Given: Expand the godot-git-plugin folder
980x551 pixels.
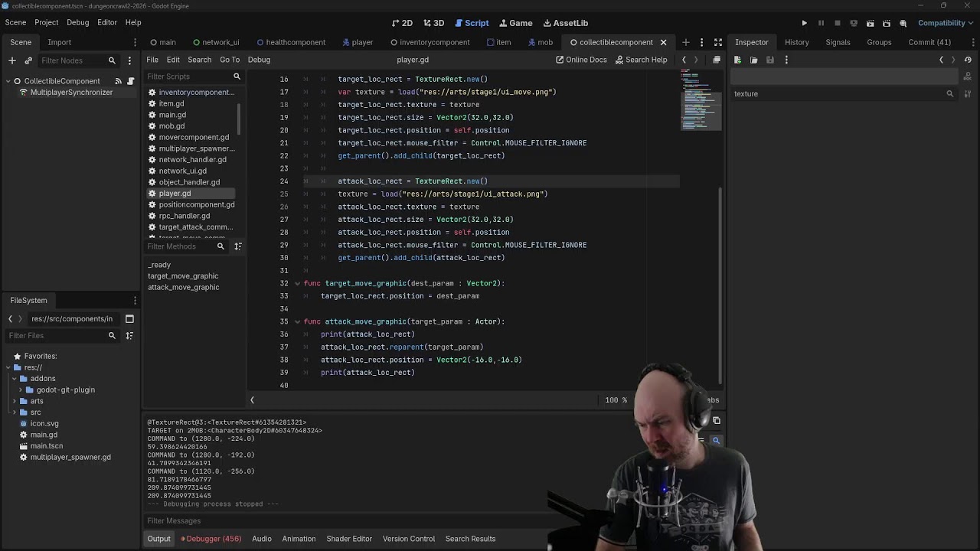Looking at the screenshot, I should (x=21, y=390).
